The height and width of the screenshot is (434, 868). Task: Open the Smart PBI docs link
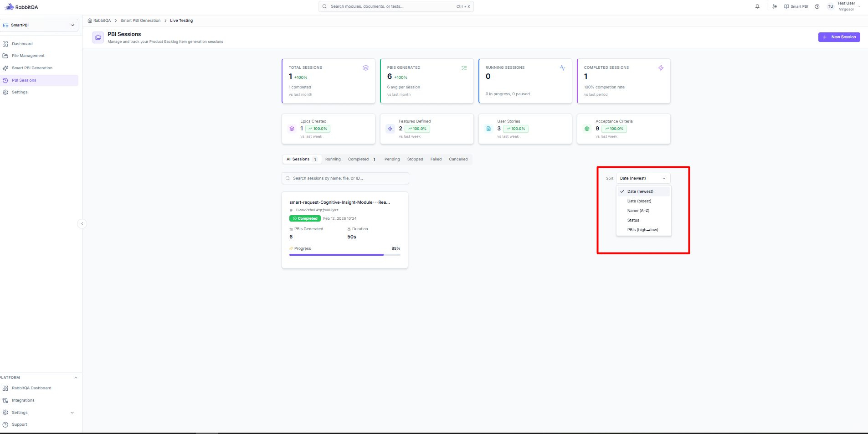coord(796,6)
